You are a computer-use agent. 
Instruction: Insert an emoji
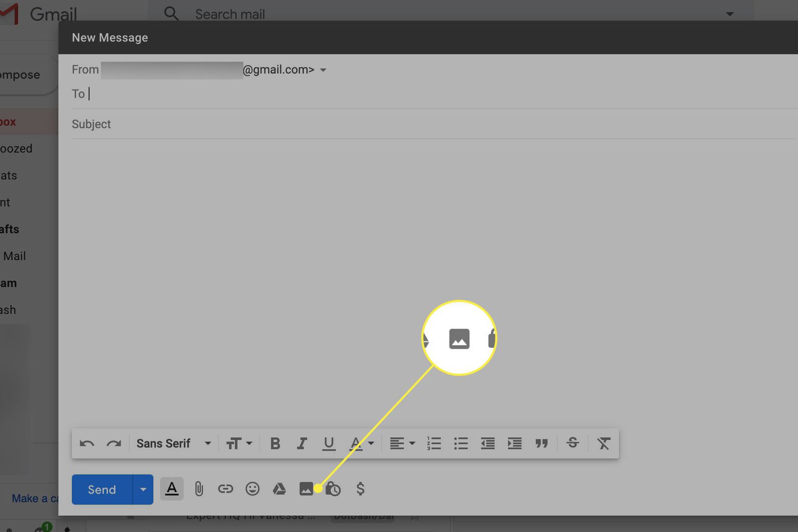(252, 489)
